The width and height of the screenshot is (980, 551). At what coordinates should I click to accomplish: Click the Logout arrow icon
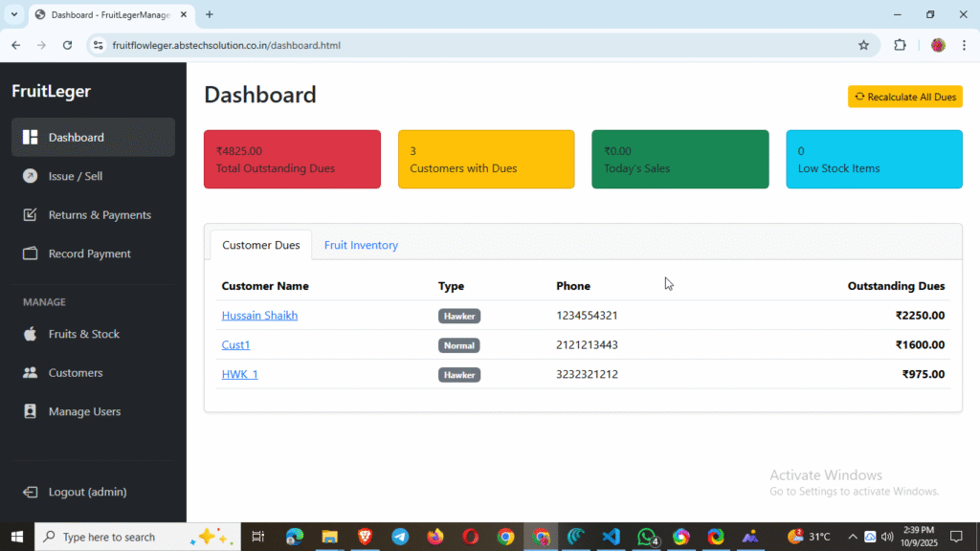coord(31,492)
